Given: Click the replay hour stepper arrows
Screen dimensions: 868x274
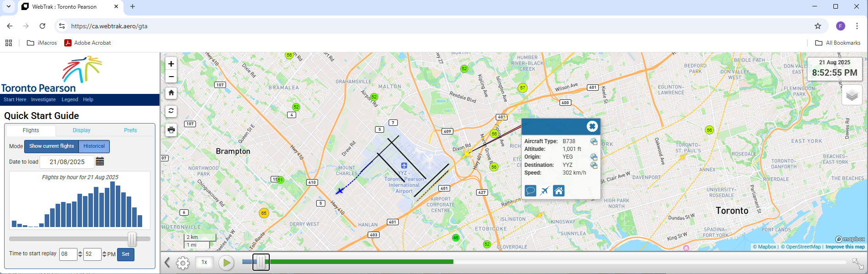Looking at the screenshot, I should pos(80,254).
